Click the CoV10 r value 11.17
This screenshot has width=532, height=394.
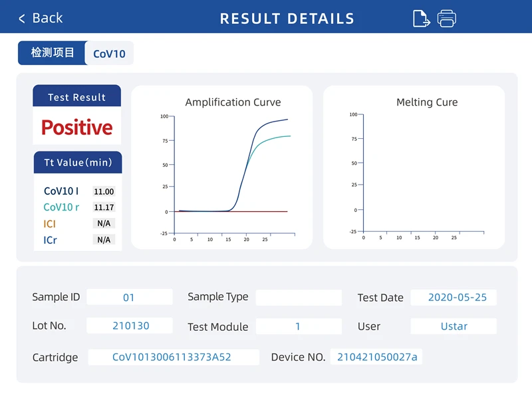tap(104, 207)
